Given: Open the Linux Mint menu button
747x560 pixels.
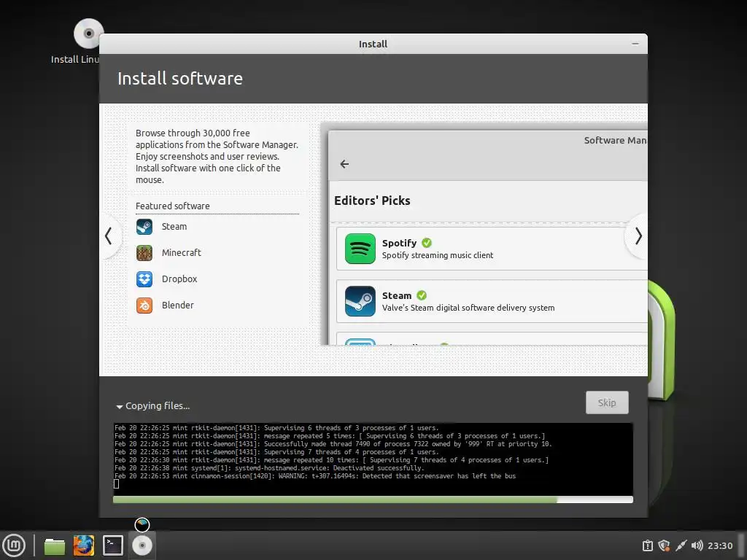Looking at the screenshot, I should (x=14, y=545).
